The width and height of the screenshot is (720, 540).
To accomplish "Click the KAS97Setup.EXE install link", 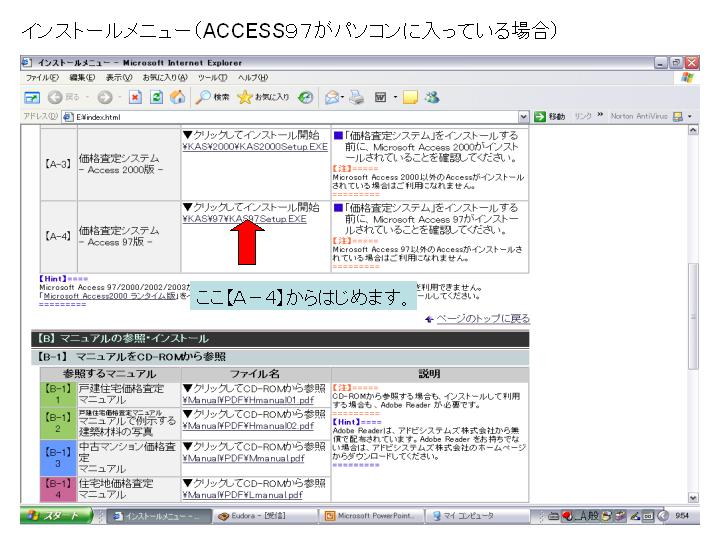I will point(244,219).
